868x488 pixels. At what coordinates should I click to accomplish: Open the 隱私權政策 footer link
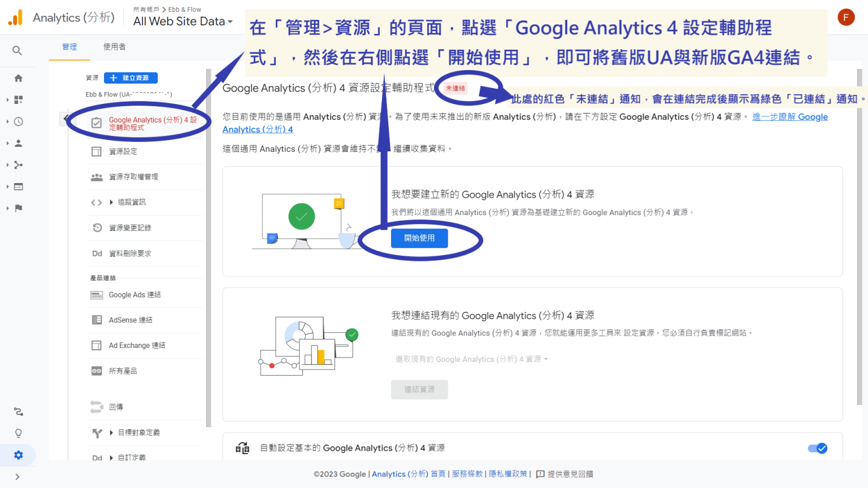[508, 474]
